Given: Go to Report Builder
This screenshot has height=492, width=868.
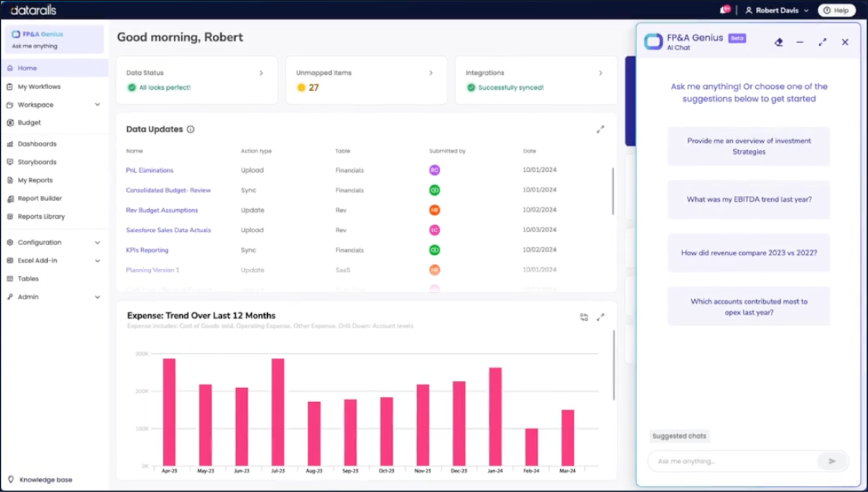Looking at the screenshot, I should pos(40,198).
